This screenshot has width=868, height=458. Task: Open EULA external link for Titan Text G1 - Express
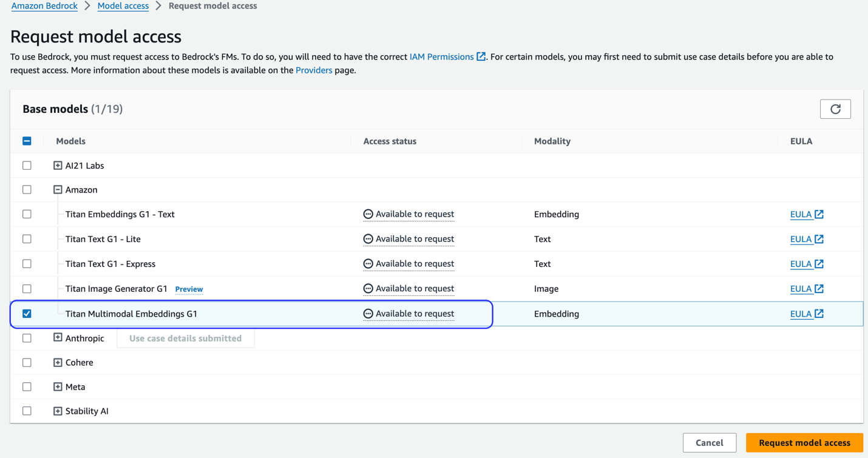pos(819,263)
